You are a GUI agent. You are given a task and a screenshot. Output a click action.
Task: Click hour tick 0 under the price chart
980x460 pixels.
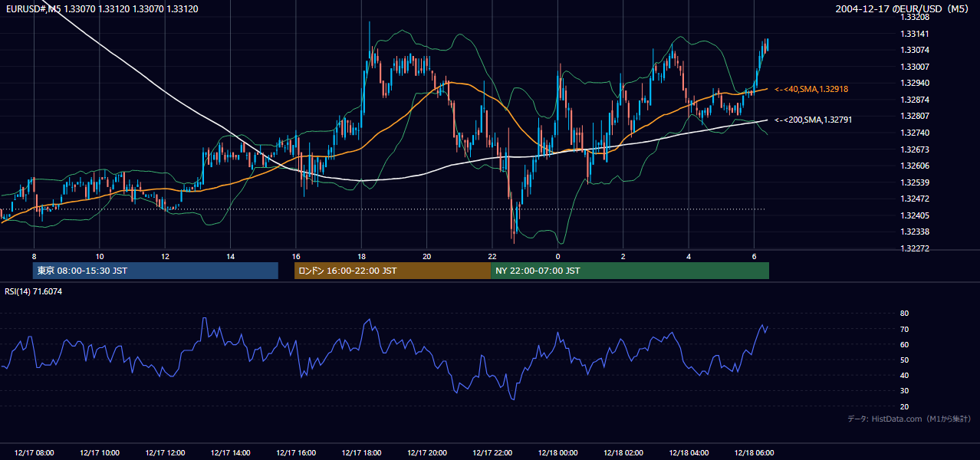558,256
